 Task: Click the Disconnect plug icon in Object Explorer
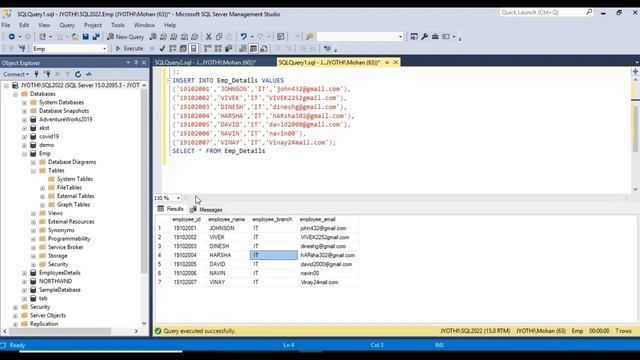47,74
